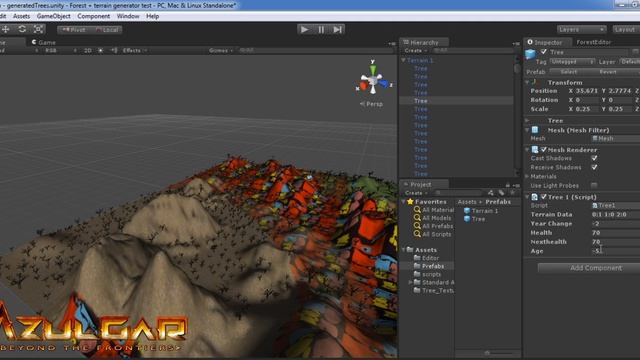Click the Health value field
This screenshot has height=360, width=640.
pos(616,233)
